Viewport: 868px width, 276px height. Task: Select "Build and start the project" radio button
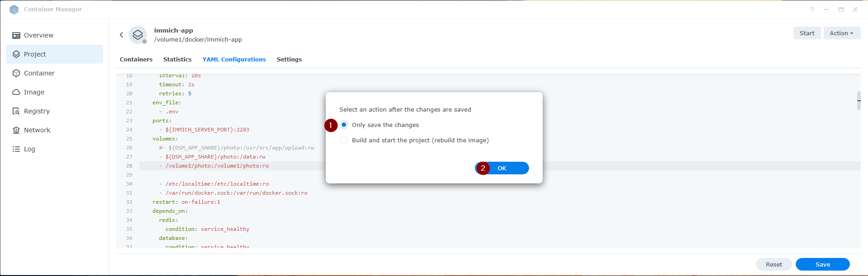tap(344, 140)
